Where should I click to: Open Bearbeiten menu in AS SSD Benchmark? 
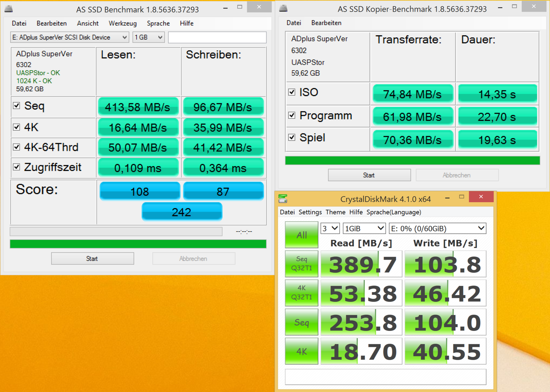(x=52, y=23)
